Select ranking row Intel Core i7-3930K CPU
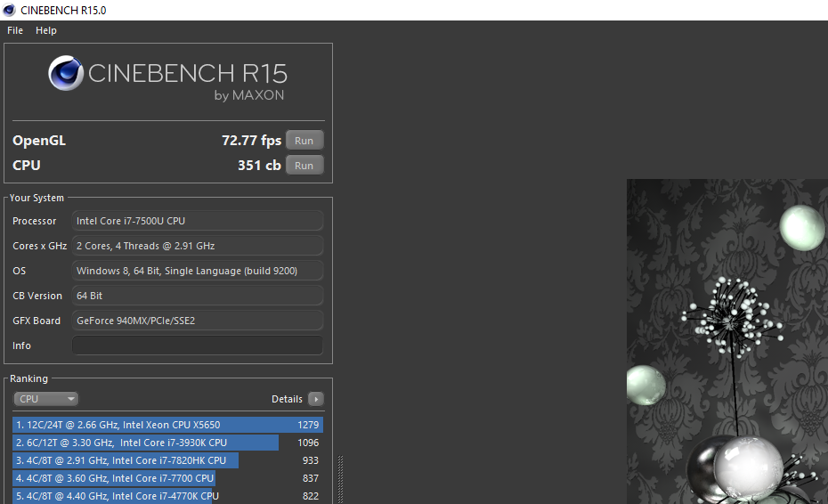 pos(168,443)
